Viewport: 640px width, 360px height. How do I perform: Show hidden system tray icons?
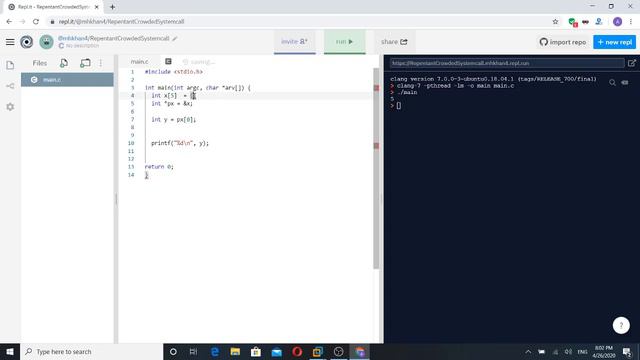click(528, 351)
